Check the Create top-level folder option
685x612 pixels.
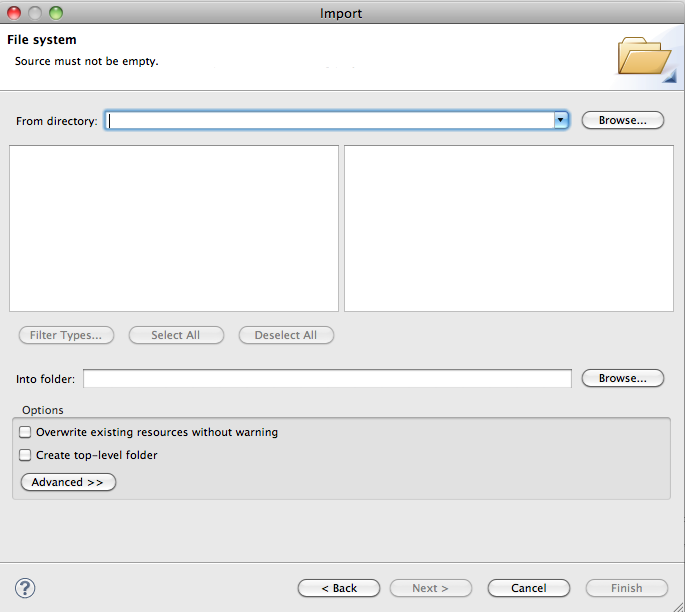click(26, 455)
